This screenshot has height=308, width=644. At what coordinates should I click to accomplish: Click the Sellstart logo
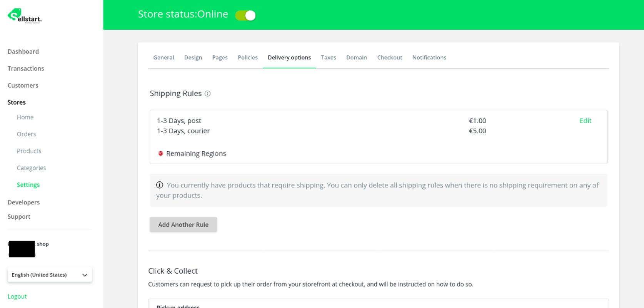[x=24, y=16]
